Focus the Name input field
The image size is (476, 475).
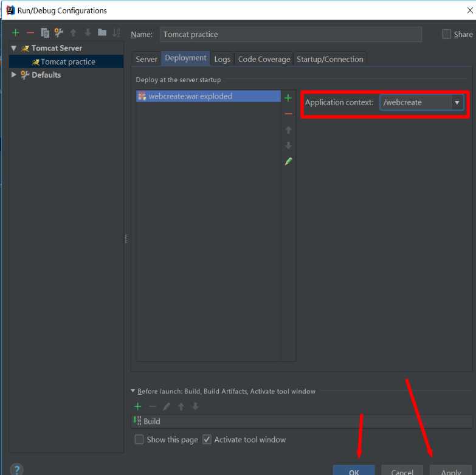[x=291, y=34]
